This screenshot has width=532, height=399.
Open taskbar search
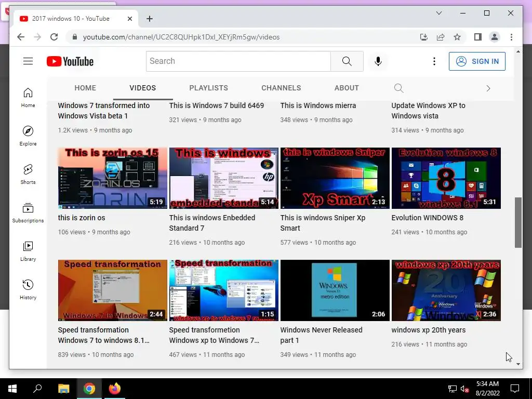click(x=37, y=389)
